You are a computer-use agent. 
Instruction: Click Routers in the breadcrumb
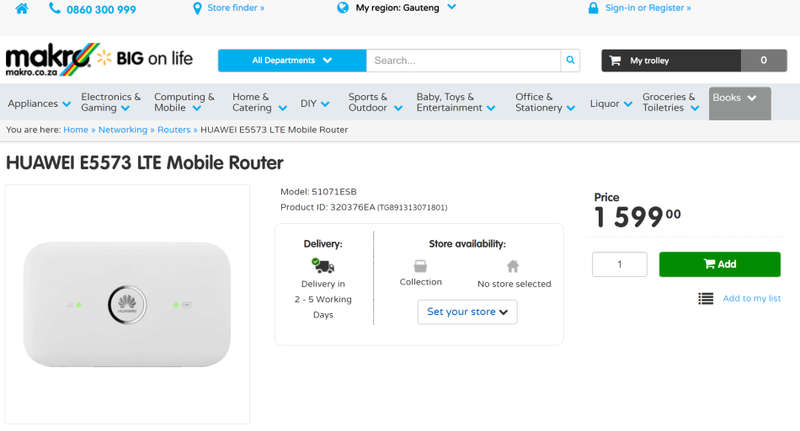(173, 130)
